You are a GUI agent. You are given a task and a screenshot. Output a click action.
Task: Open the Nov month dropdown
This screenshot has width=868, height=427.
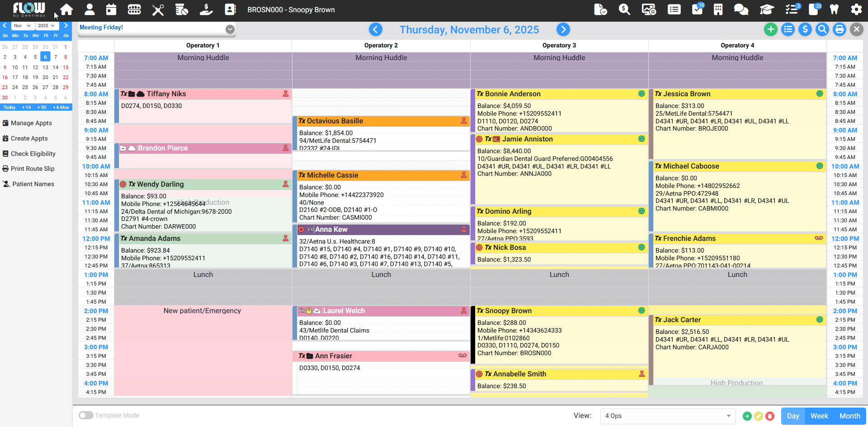[x=22, y=26]
